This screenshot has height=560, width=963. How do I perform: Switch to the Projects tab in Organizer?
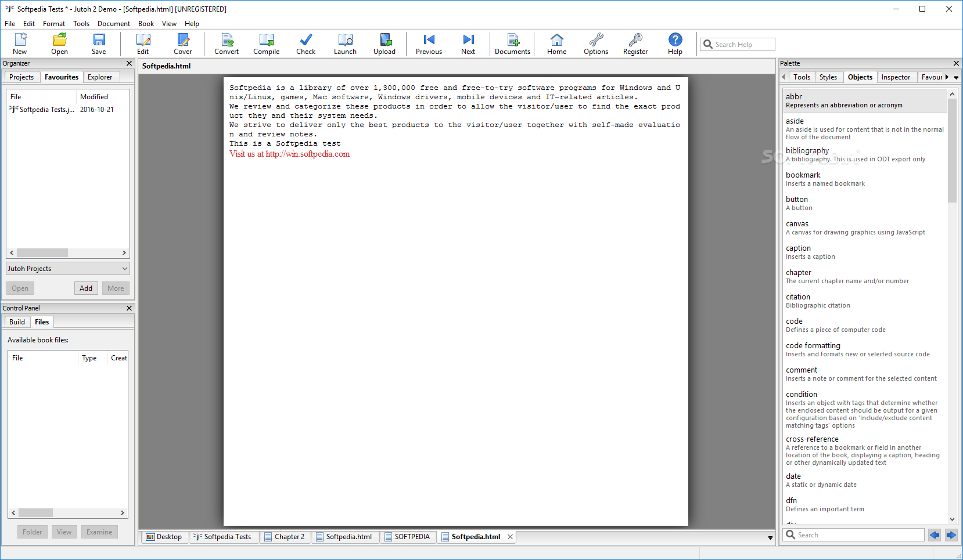[x=21, y=77]
